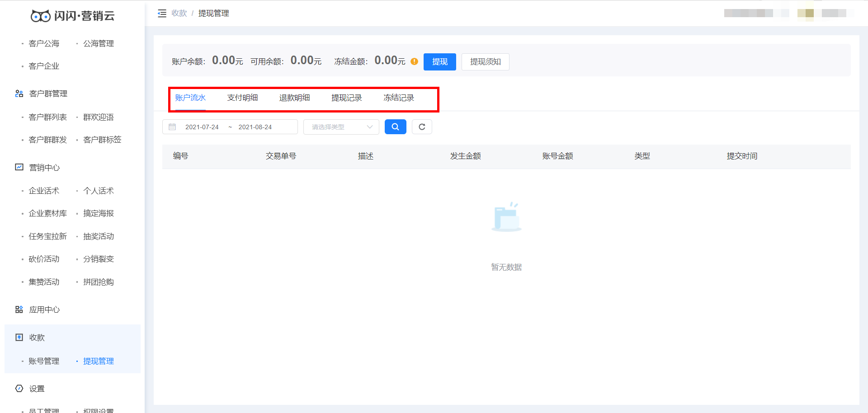Open 客户群列表 menu item
868x413 pixels.
[47, 117]
